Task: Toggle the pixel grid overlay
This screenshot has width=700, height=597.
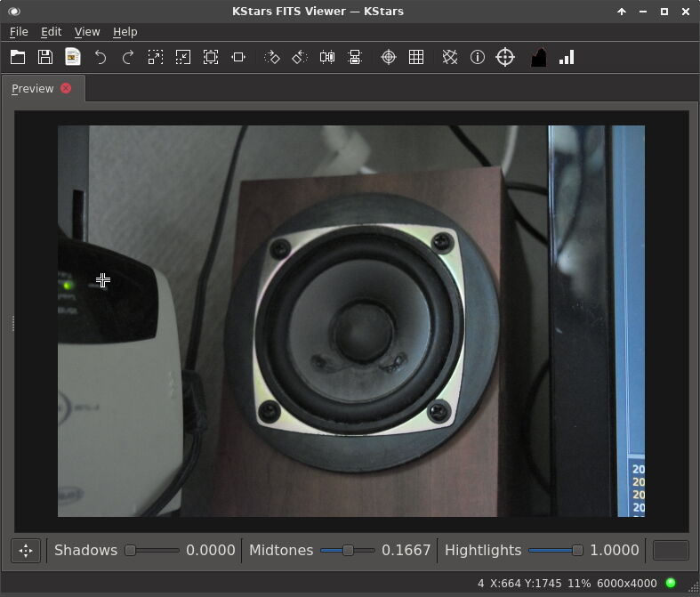Action: [x=416, y=57]
